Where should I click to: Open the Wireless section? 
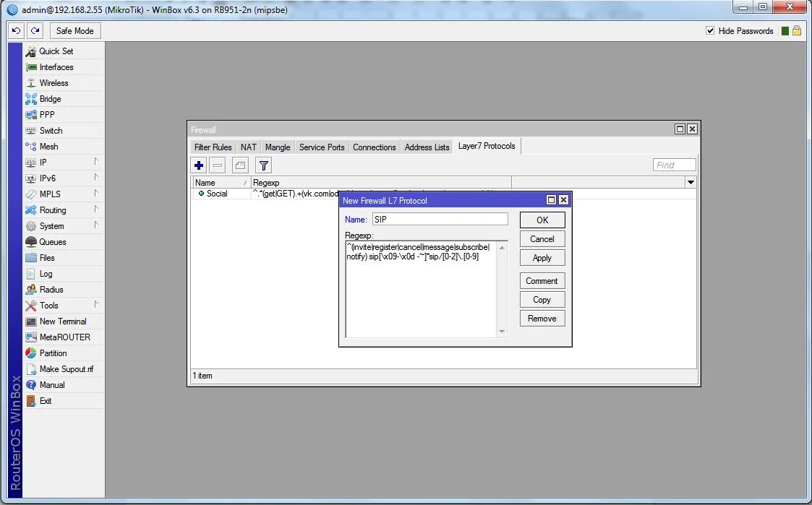click(x=63, y=83)
